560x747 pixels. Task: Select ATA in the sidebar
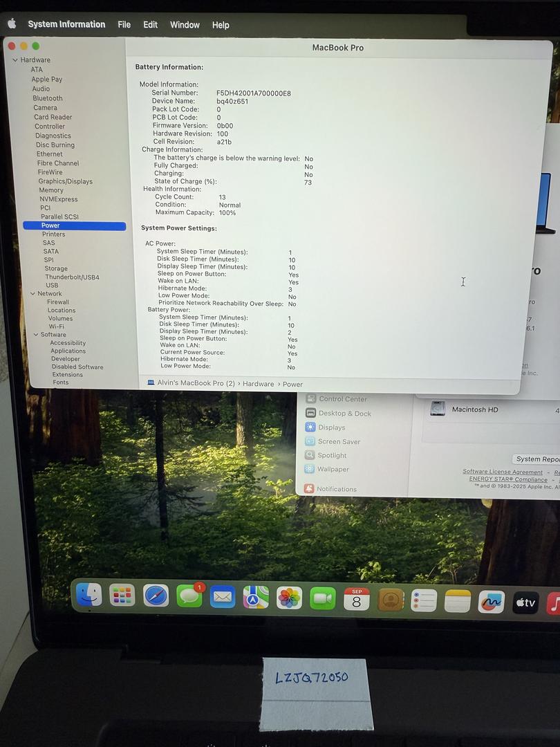click(x=37, y=70)
